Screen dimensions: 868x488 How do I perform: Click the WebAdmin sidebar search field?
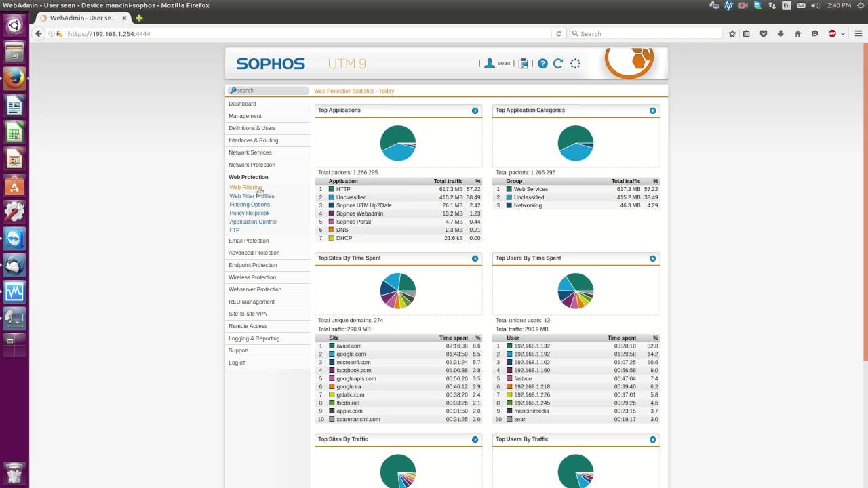click(269, 90)
